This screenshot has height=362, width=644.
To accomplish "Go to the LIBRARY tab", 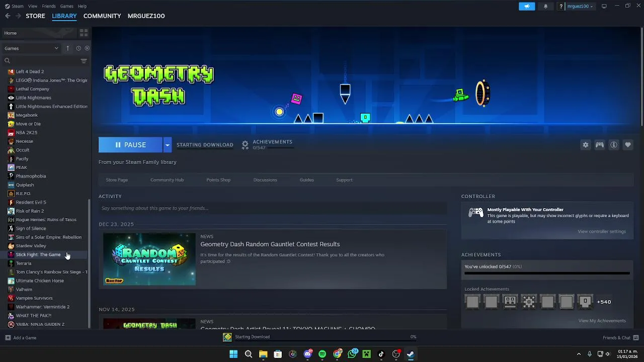I will 64,16.
